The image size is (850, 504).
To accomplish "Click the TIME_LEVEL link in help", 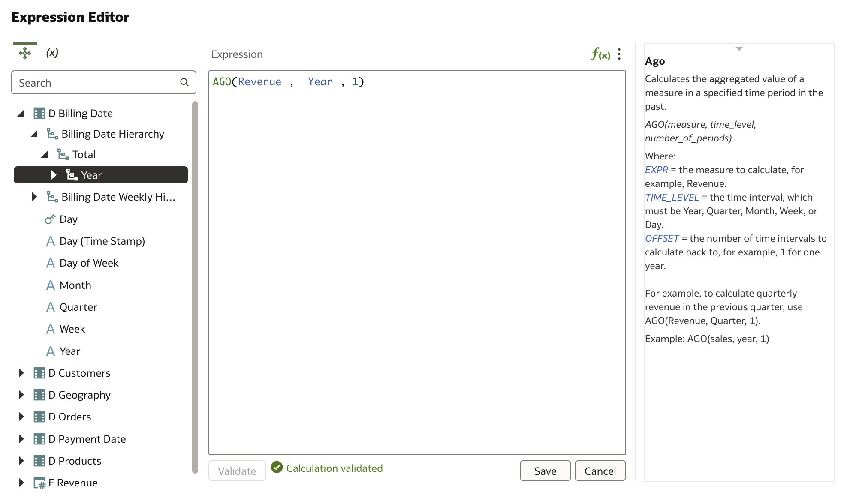I will [x=672, y=197].
